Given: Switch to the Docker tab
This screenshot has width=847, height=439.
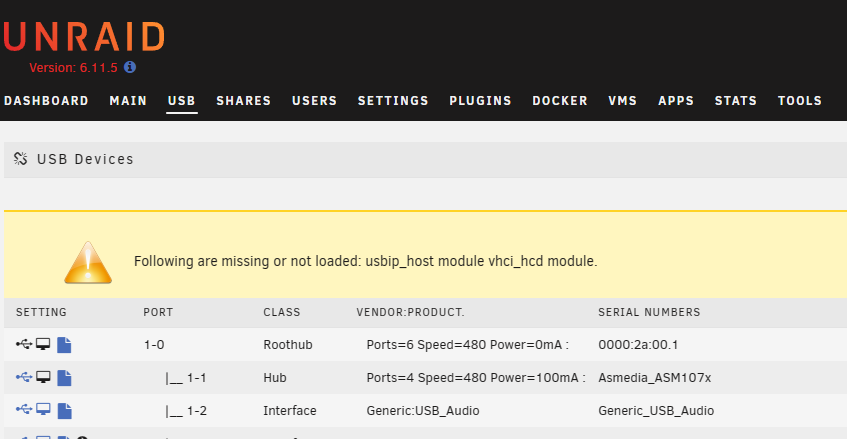Looking at the screenshot, I should pos(560,101).
